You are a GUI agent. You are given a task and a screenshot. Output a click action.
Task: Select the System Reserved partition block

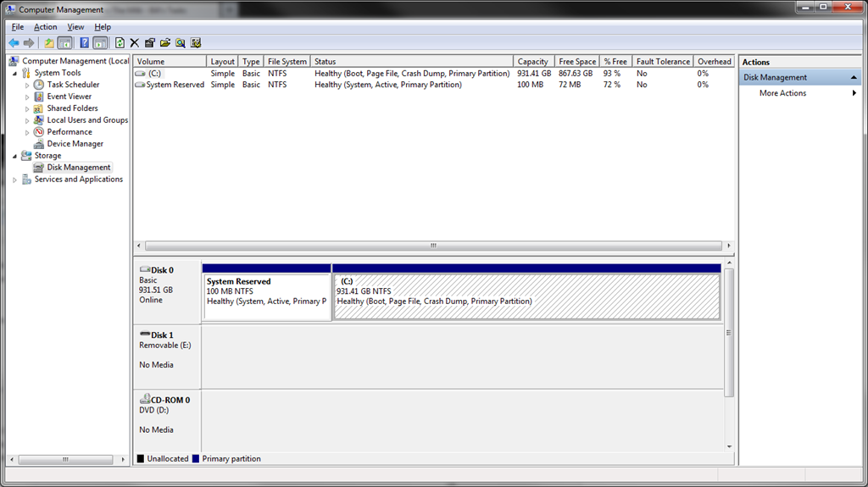tap(267, 291)
